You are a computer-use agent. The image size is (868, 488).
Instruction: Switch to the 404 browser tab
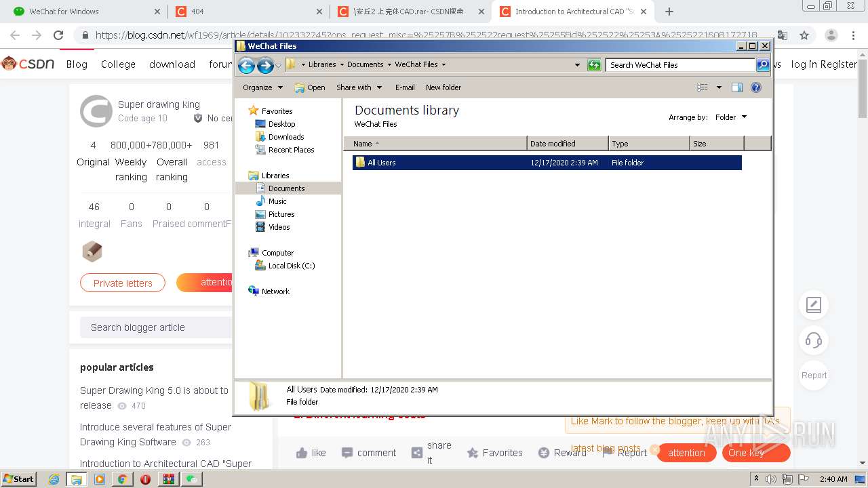click(248, 12)
